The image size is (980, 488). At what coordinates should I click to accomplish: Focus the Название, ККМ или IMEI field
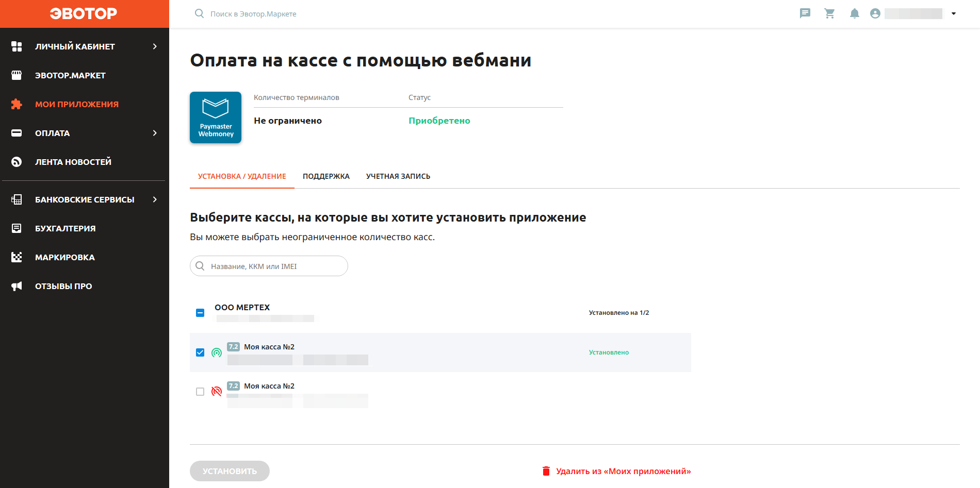click(x=273, y=266)
